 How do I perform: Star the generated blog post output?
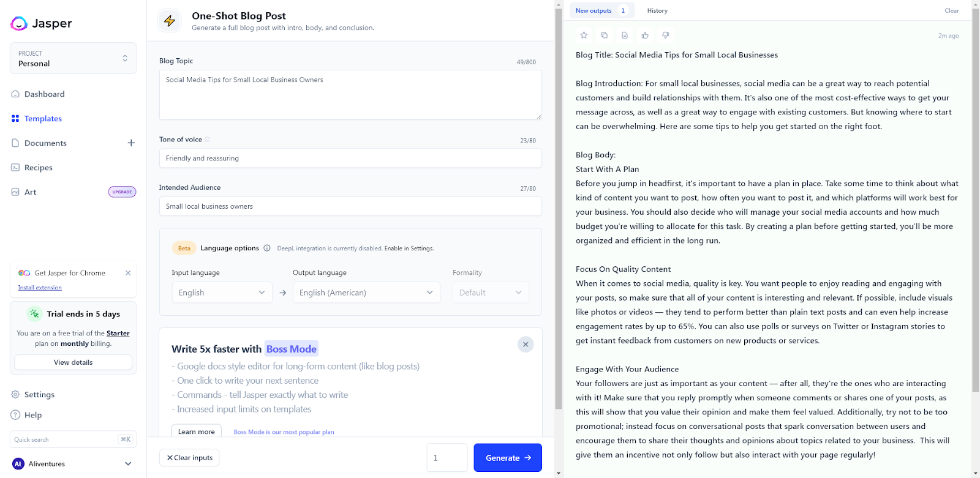(583, 35)
